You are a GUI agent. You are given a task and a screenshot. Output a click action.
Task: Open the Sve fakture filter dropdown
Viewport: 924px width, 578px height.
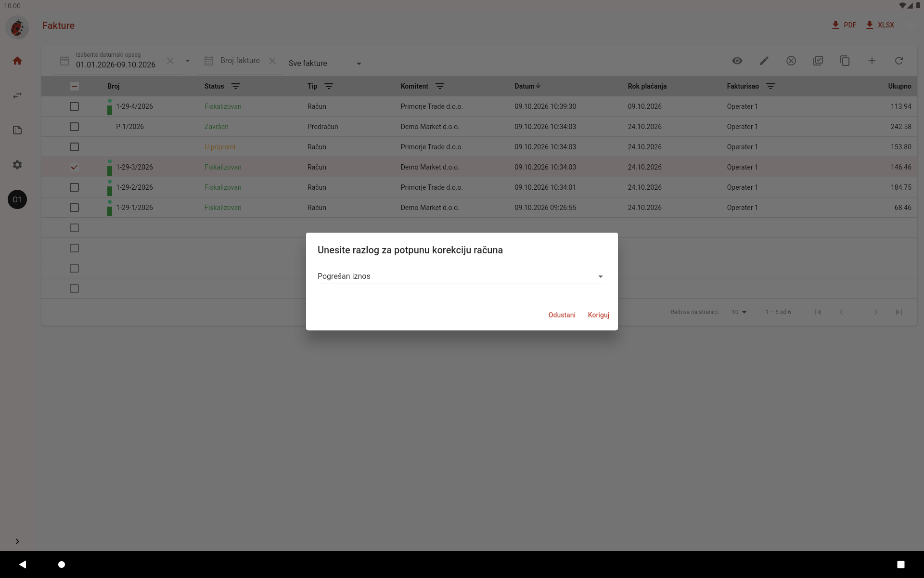325,63
